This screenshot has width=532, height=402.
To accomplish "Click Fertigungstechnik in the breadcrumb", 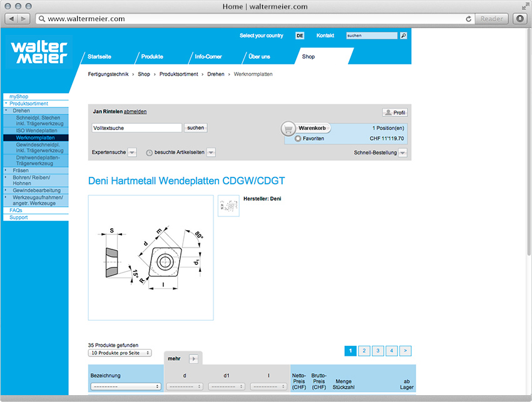I will tap(108, 74).
